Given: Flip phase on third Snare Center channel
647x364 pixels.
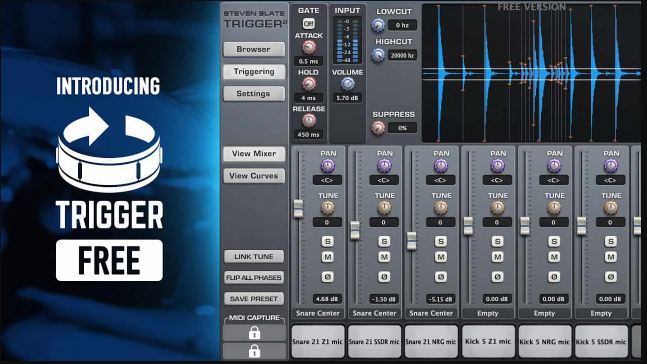Looking at the screenshot, I should [x=441, y=277].
